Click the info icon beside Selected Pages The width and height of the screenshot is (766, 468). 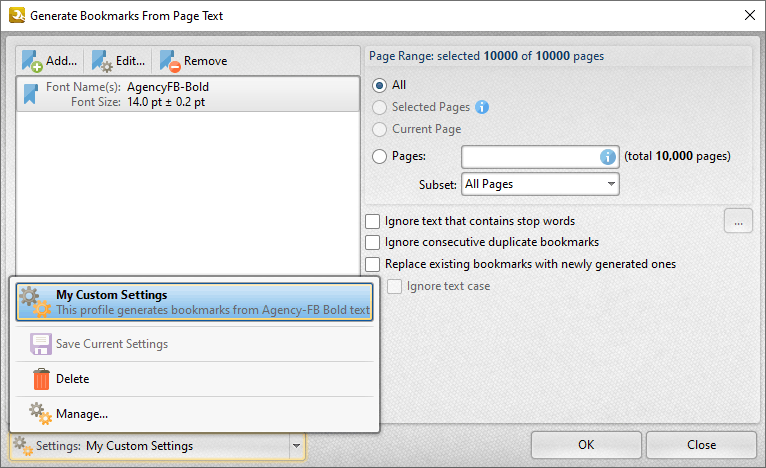(x=481, y=107)
